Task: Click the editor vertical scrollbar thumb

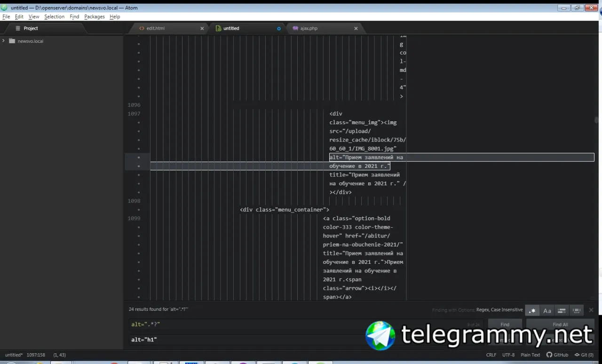Action: point(596,120)
